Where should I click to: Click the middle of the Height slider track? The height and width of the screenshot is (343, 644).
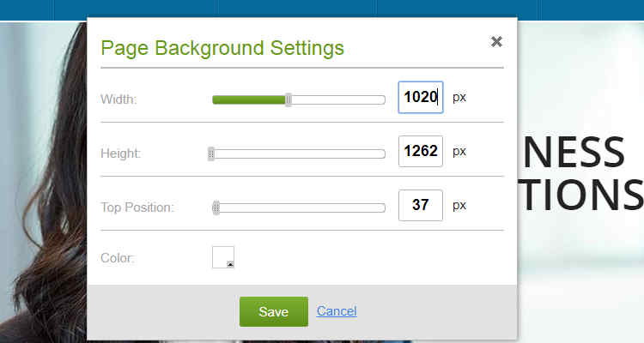[299, 153]
